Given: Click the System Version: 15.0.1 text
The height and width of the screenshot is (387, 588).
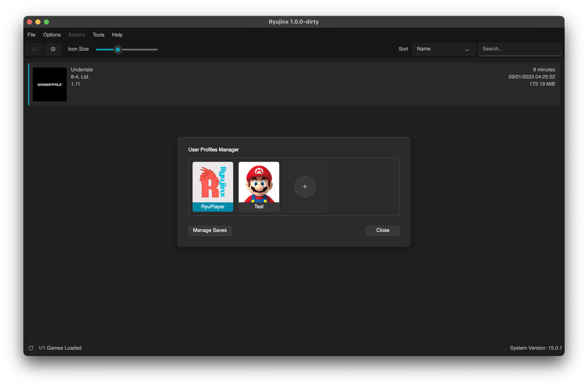Looking at the screenshot, I should pyautogui.click(x=536, y=348).
